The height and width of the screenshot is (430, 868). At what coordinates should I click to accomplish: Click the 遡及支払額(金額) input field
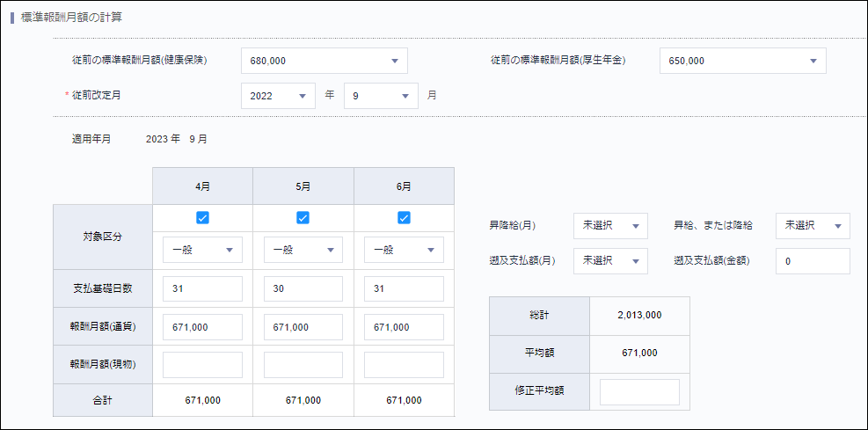[813, 261]
